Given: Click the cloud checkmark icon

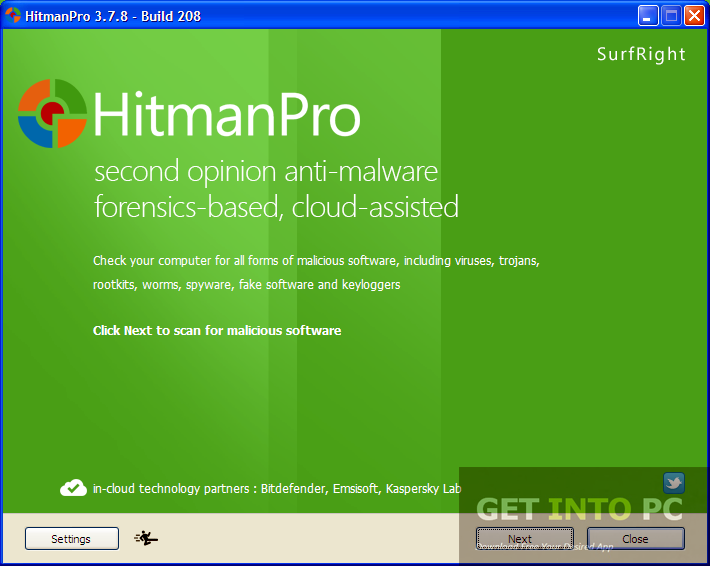Looking at the screenshot, I should point(73,488).
